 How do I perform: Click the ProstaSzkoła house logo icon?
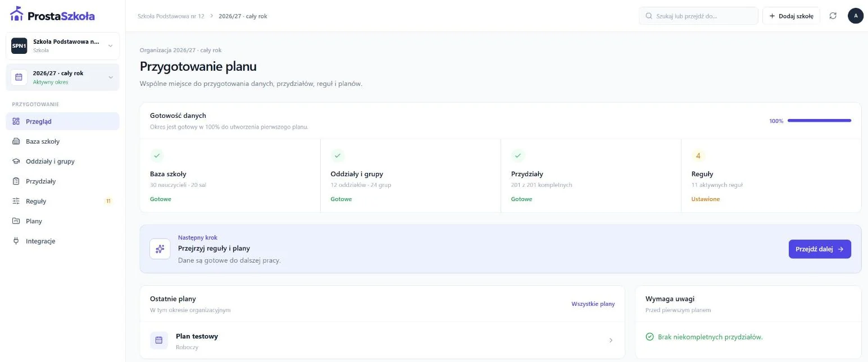click(x=17, y=13)
